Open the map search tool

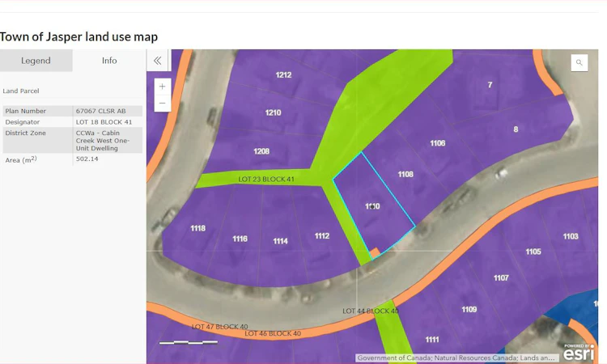pyautogui.click(x=579, y=62)
